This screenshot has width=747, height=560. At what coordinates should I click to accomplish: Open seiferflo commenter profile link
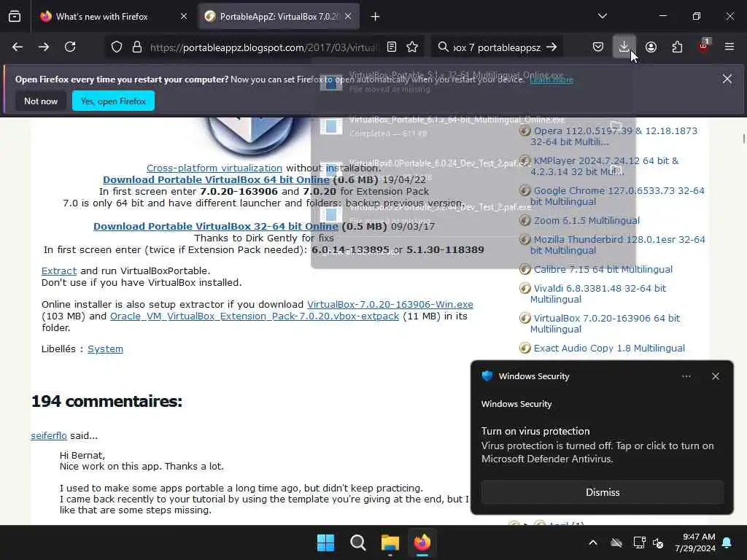[x=49, y=436]
